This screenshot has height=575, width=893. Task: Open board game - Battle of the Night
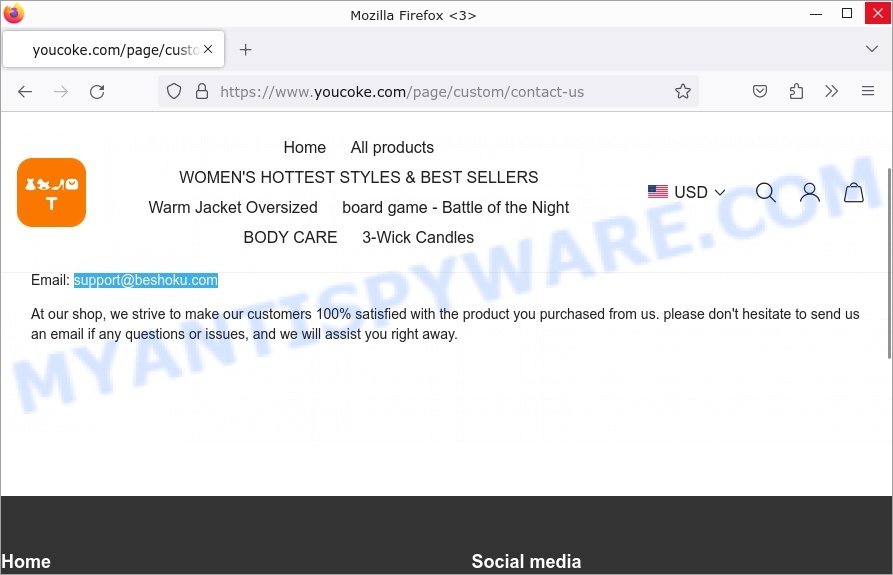(x=456, y=207)
